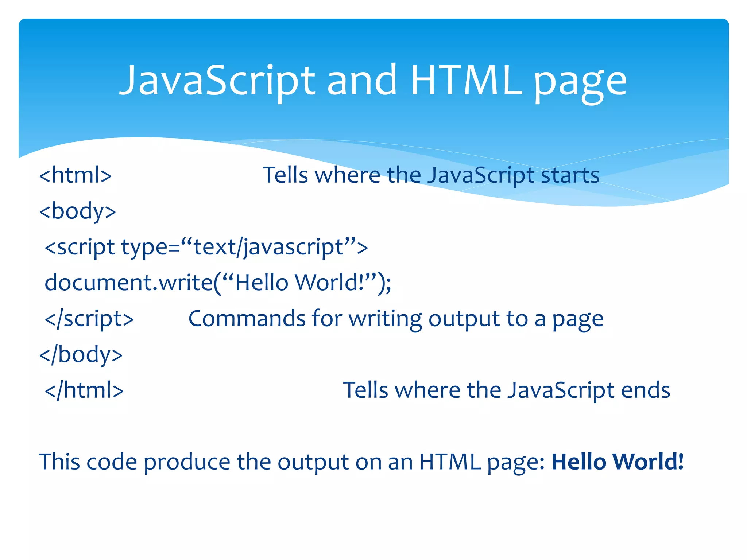Click the bold "Hello World!" output text

point(618,462)
